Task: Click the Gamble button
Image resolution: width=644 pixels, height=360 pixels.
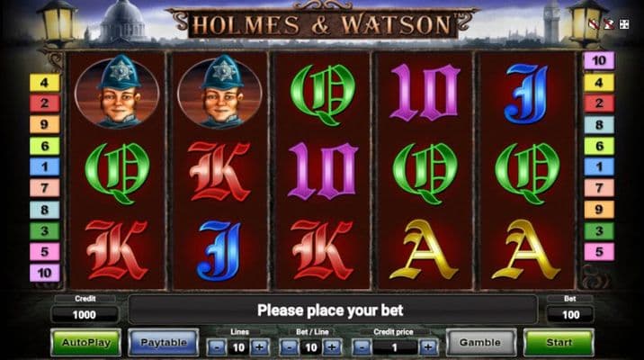Action: coord(480,342)
